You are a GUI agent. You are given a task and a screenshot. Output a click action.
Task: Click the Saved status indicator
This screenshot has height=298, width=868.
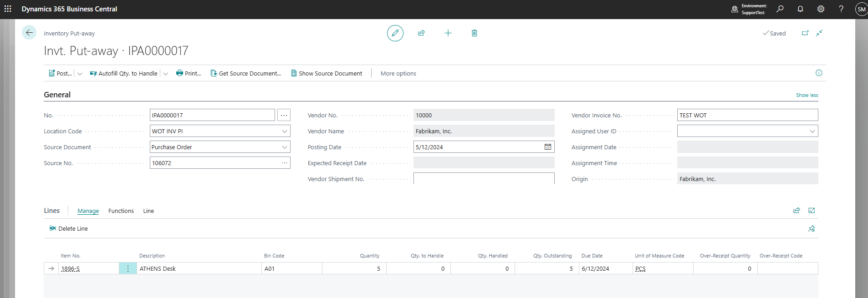(x=774, y=33)
